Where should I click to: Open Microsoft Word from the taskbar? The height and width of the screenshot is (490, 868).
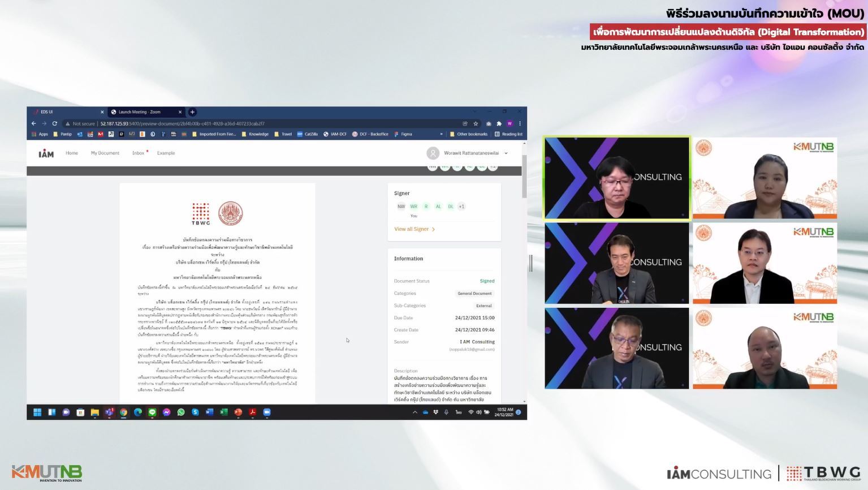point(209,412)
